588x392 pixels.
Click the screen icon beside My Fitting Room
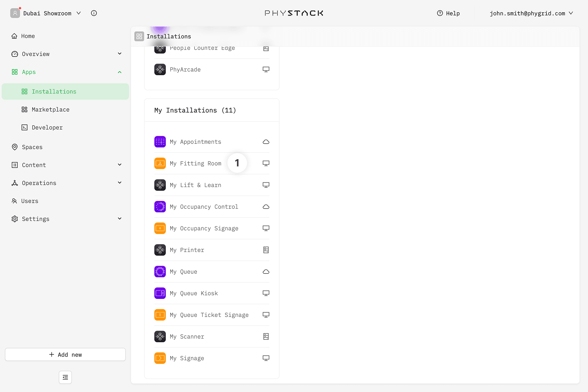click(x=266, y=163)
